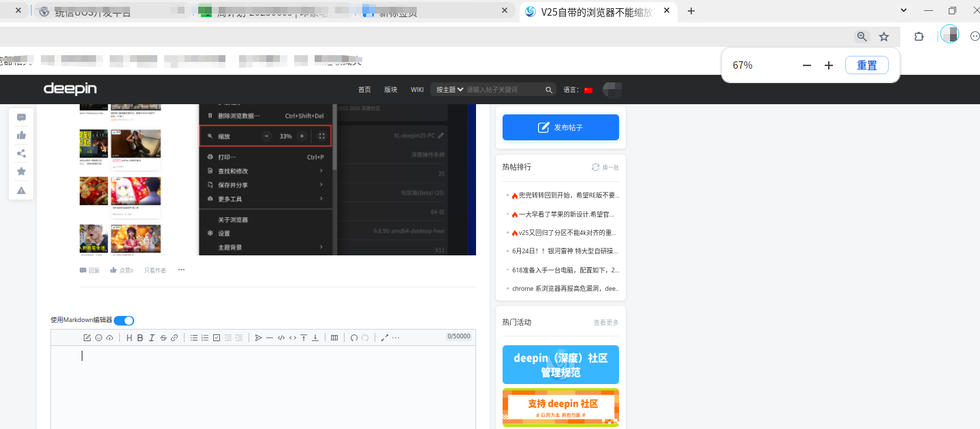Click the 发布帖子 button
The width and height of the screenshot is (980, 429).
[560, 127]
